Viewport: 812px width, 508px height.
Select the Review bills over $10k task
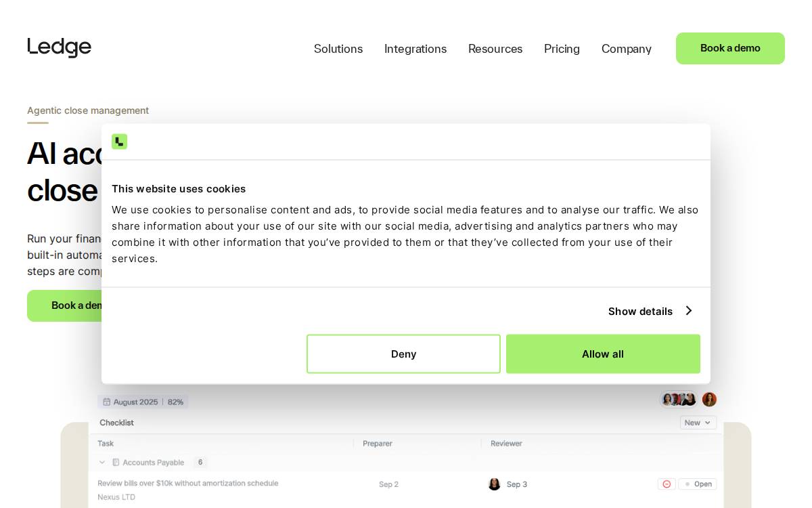tap(188, 484)
